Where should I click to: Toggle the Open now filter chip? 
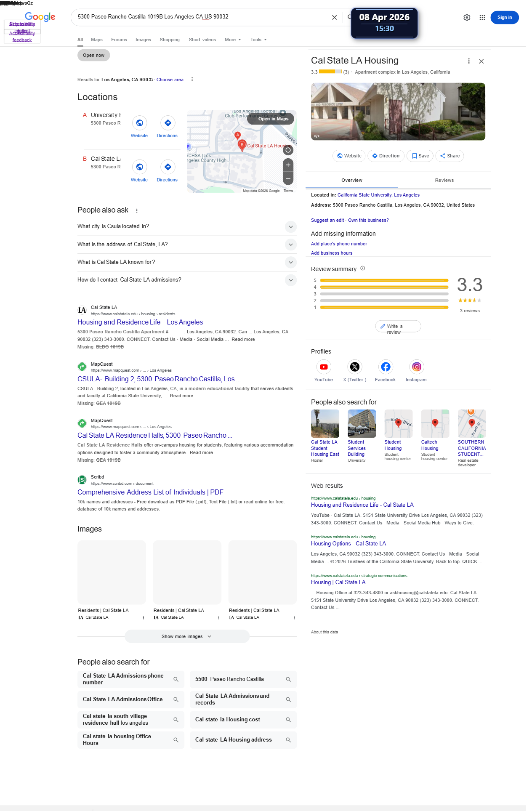pos(93,55)
